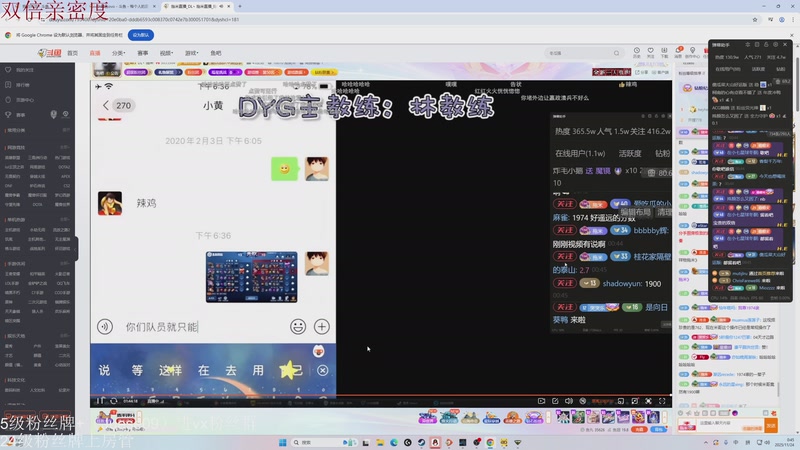The height and width of the screenshot is (450, 800).
Task: Open Chrome from the taskbar
Action: (x=490, y=442)
